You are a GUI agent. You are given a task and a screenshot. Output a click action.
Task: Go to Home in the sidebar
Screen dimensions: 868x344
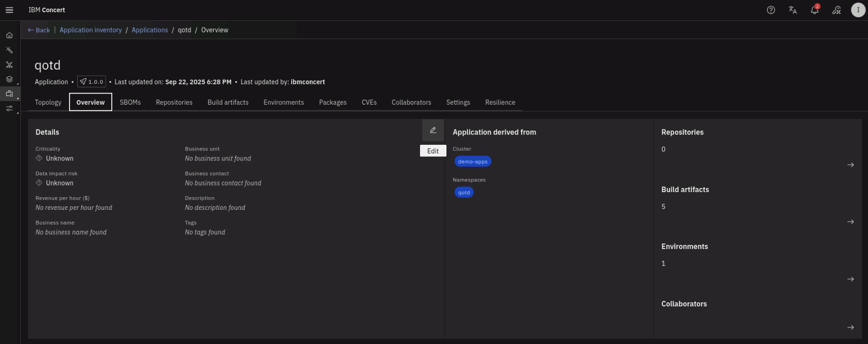[9, 36]
